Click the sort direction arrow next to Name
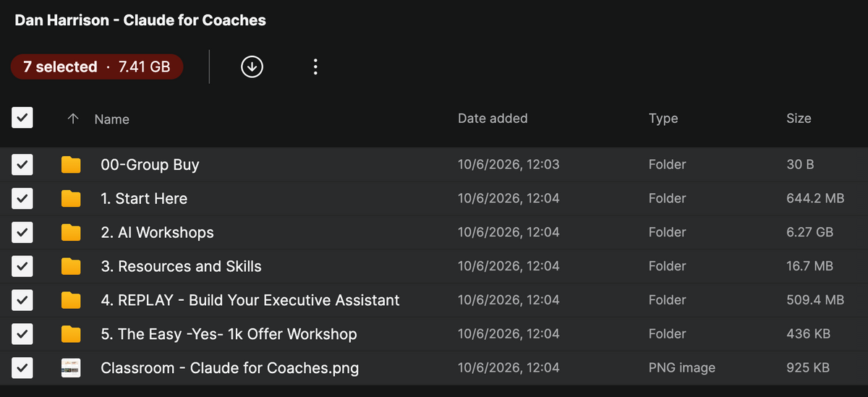Screen dimensions: 868x397 click(x=72, y=119)
